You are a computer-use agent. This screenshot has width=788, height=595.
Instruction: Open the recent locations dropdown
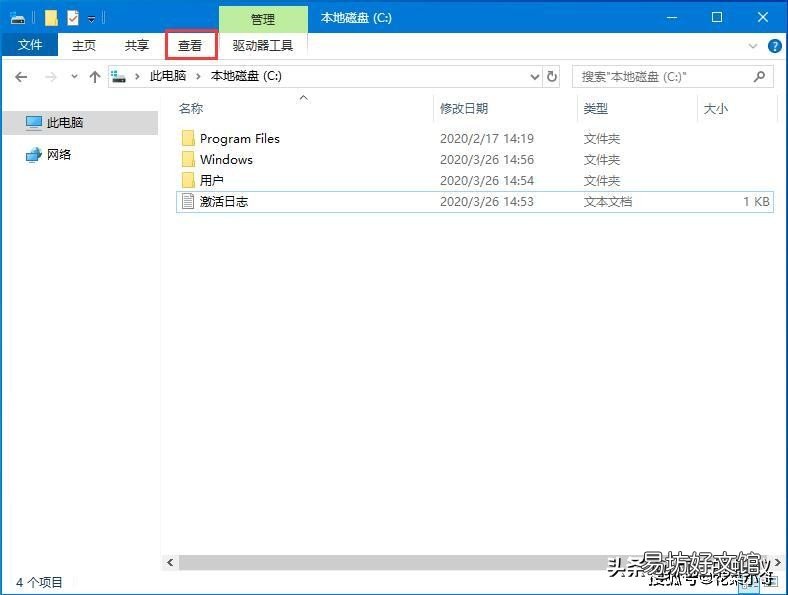pyautogui.click(x=74, y=77)
